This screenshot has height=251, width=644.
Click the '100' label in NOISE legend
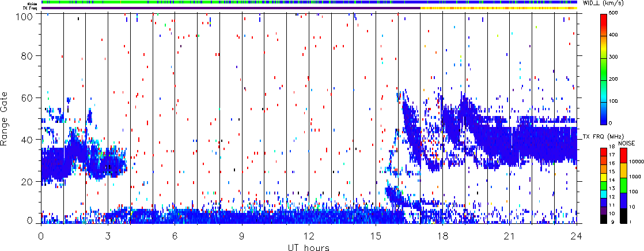coord(634,192)
